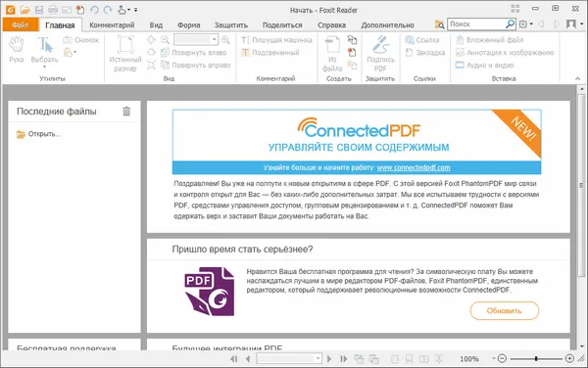This screenshot has height=368, width=588.
Task: Click the zoom slider in the status bar
Action: tap(536, 358)
